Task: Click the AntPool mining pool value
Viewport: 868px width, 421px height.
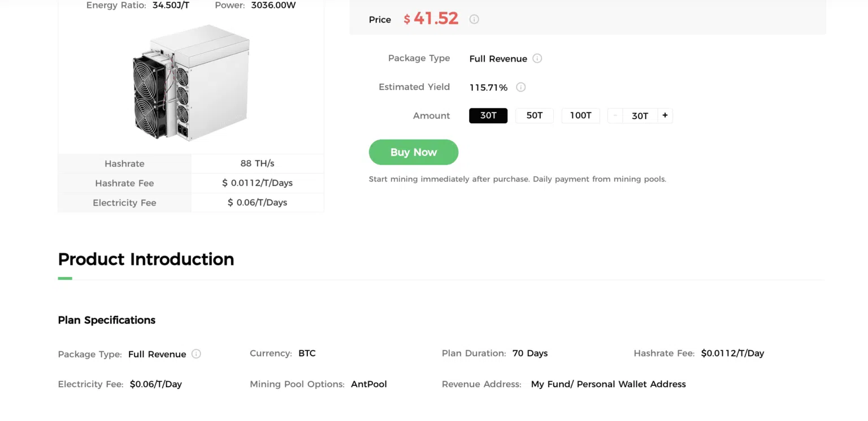Action: (369, 384)
